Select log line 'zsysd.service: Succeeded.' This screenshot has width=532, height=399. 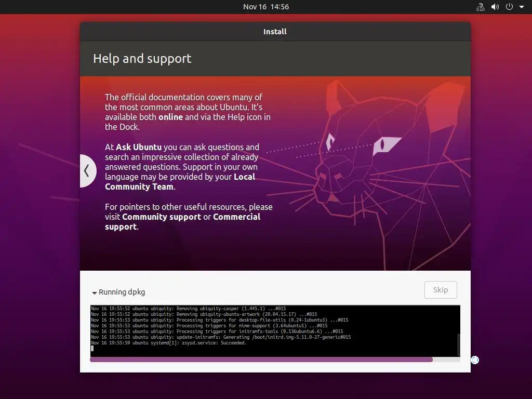tap(169, 343)
